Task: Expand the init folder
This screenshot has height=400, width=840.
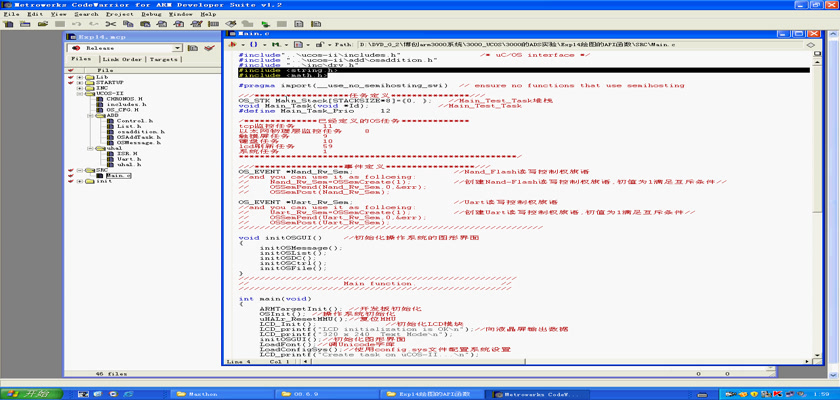Action: point(79,181)
